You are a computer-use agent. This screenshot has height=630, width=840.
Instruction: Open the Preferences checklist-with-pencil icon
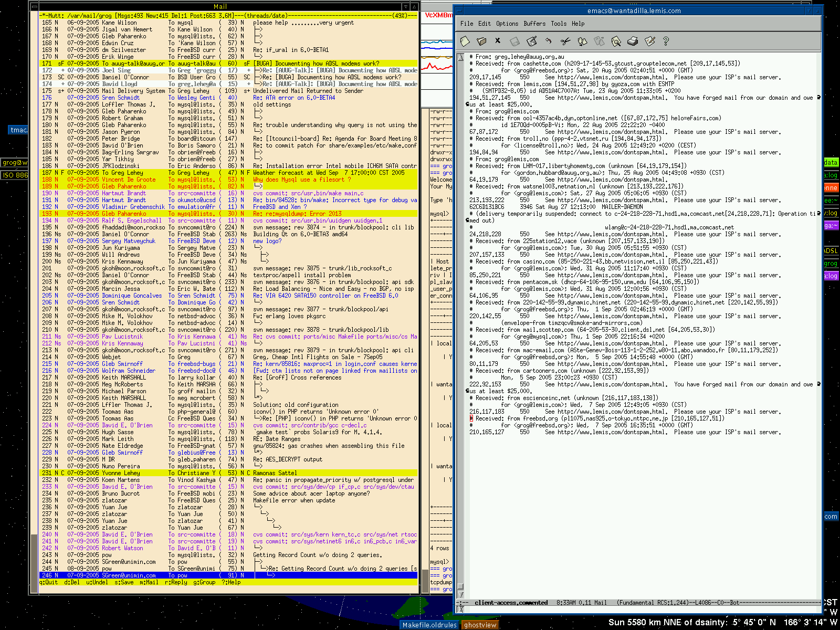649,41
